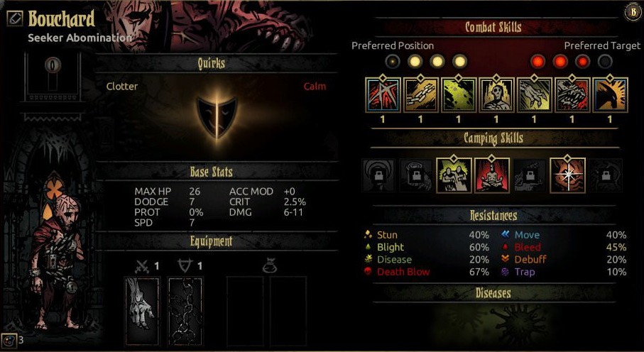Toggle the glowing-skull figure combat skill
Screen dimensions: 644x352
tap(496, 95)
